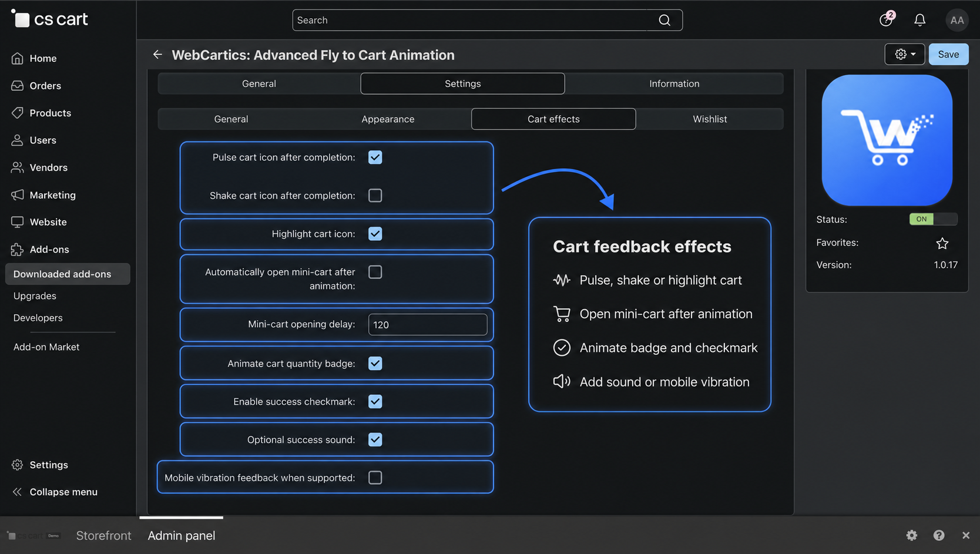
Task: Open the Orders inbox icon
Action: coord(18,85)
